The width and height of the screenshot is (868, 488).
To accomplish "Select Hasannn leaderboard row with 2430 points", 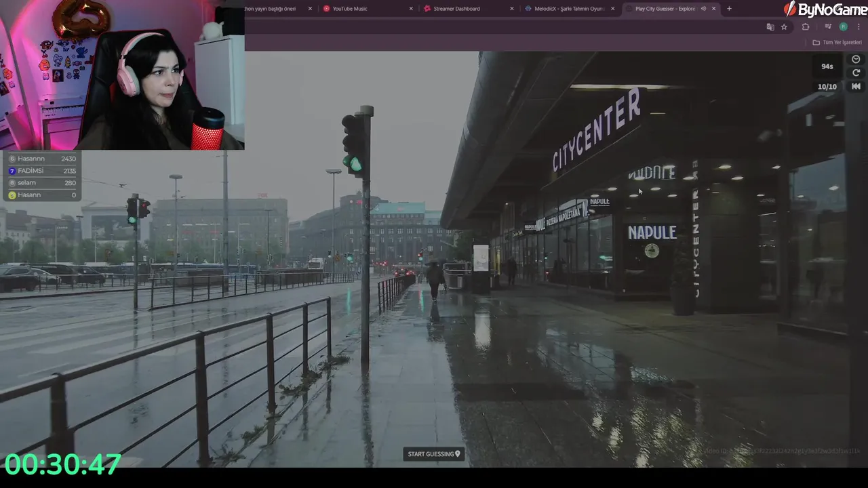I will click(x=42, y=159).
